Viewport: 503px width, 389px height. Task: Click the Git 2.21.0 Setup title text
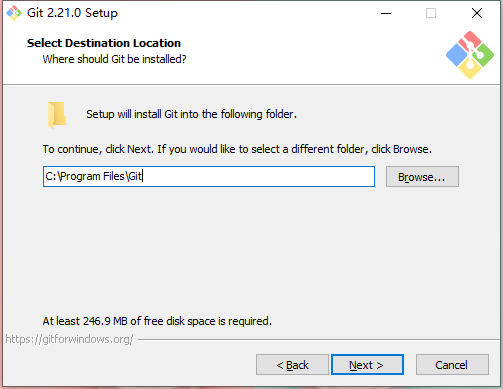click(x=72, y=13)
